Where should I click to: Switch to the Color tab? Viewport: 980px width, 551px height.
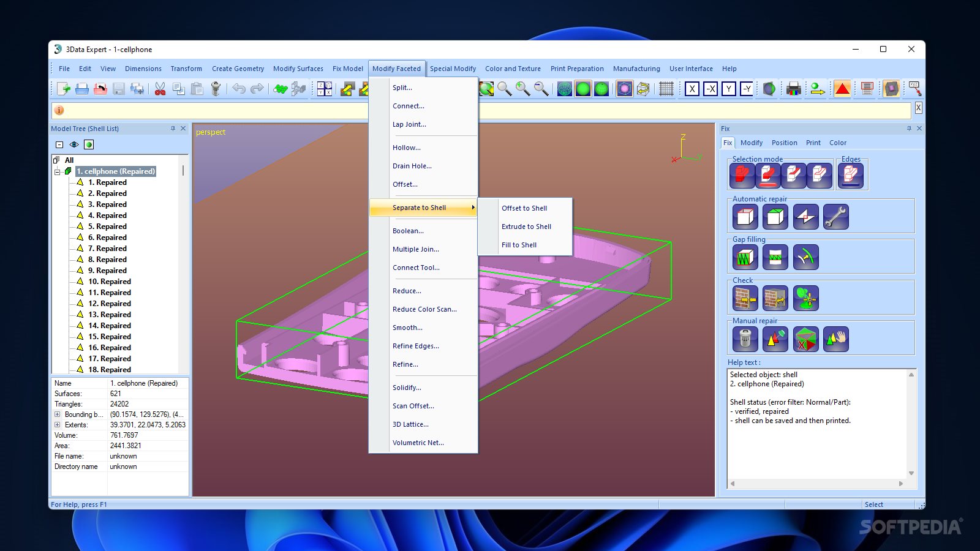(838, 143)
